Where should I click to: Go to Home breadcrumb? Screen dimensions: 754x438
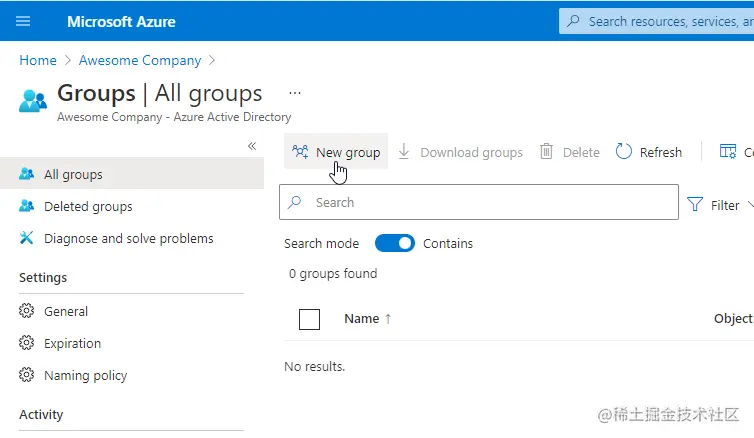click(x=38, y=60)
